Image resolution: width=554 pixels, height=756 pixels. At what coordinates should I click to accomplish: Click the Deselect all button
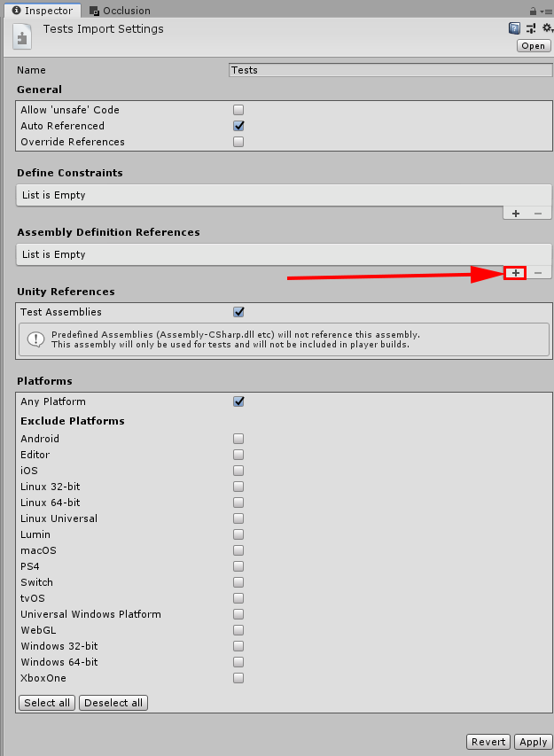tap(113, 703)
